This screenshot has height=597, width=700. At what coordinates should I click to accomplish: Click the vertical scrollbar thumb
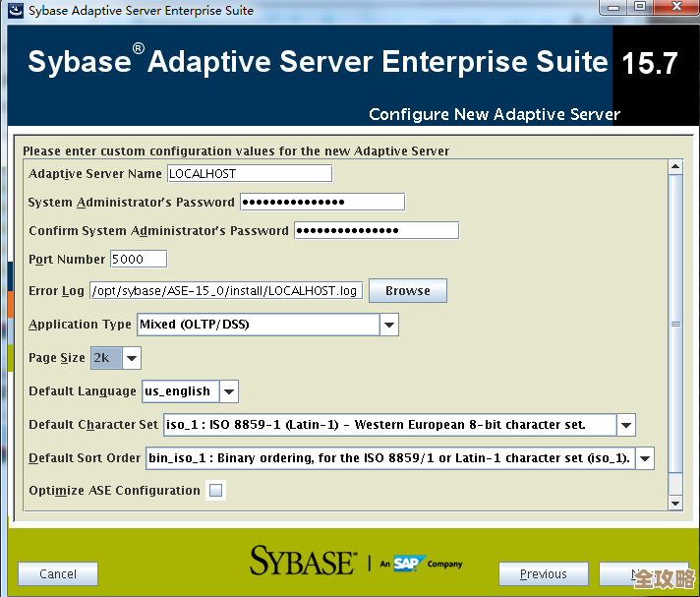tap(675, 325)
